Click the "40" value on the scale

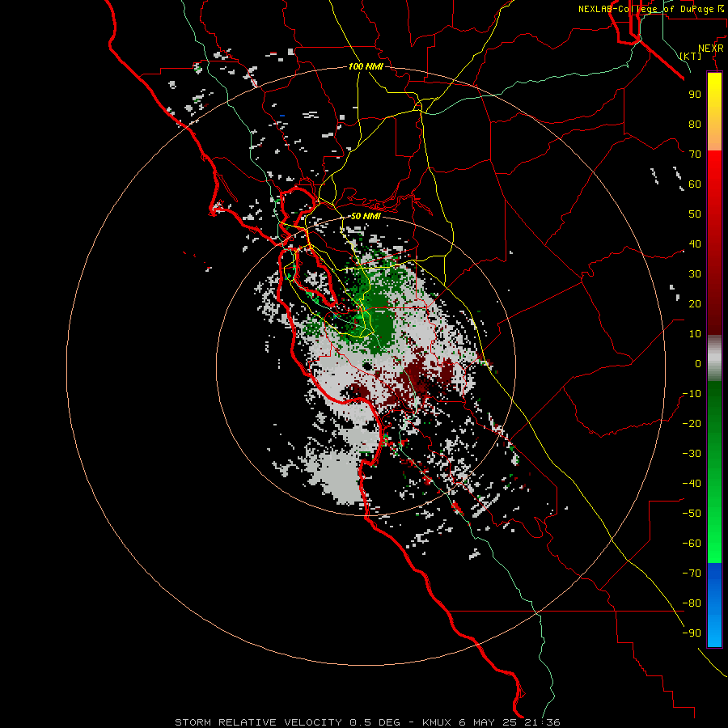[x=695, y=244]
